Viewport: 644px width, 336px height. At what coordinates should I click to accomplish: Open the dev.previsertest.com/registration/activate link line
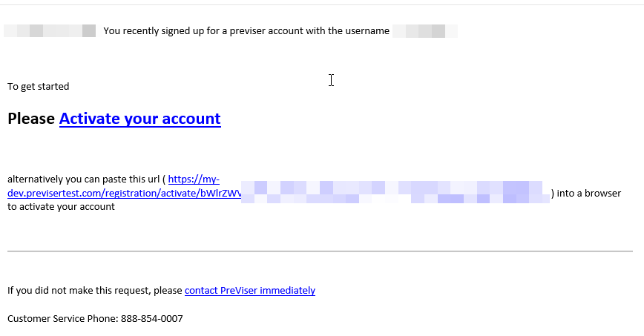pos(125,193)
